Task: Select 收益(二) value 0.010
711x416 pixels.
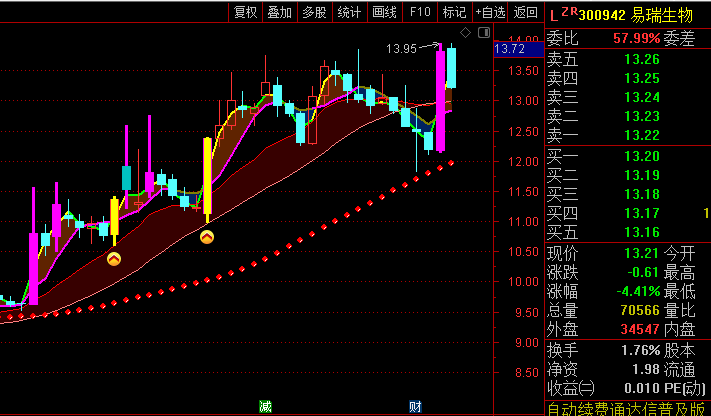Action: (x=642, y=388)
